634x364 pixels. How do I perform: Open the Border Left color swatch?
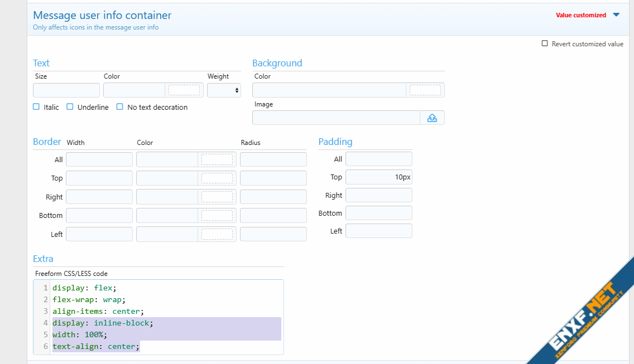[217, 234]
